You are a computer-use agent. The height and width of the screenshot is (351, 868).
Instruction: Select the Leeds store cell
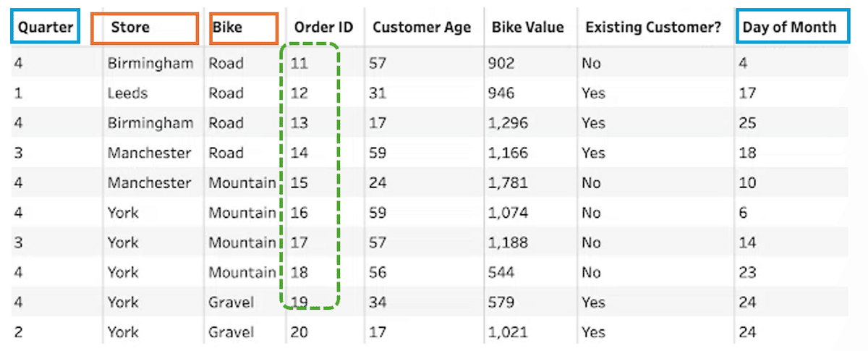127,93
